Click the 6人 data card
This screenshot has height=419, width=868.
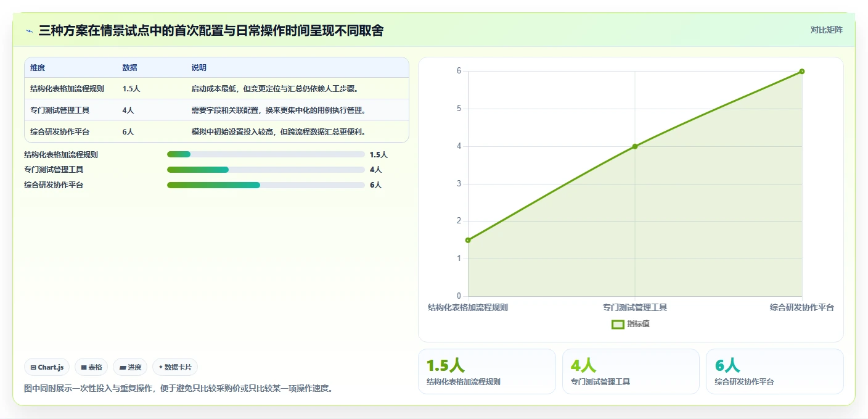775,371
